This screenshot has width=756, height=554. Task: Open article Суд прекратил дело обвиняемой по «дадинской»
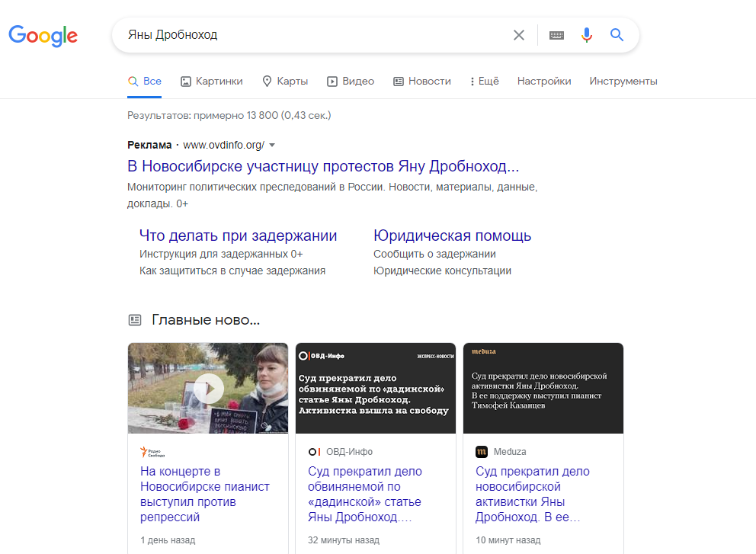(x=365, y=494)
